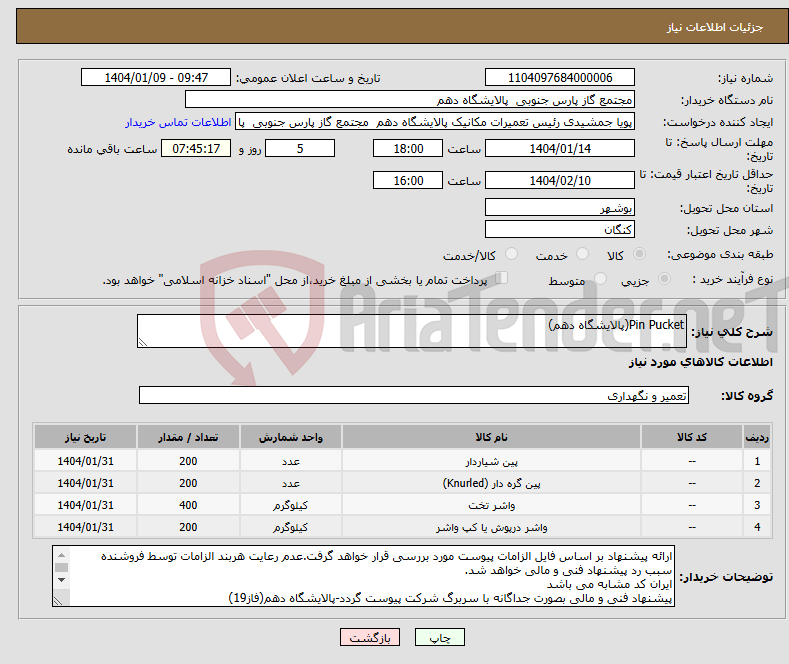789x664 pixels.
Task: Click the need number field 1104097684000006
Action: 560,77
